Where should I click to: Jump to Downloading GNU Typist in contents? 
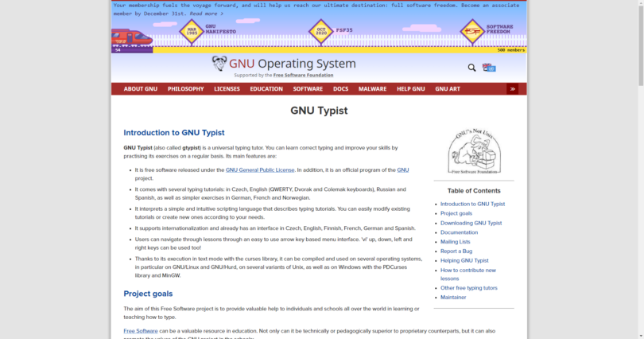pyautogui.click(x=471, y=223)
